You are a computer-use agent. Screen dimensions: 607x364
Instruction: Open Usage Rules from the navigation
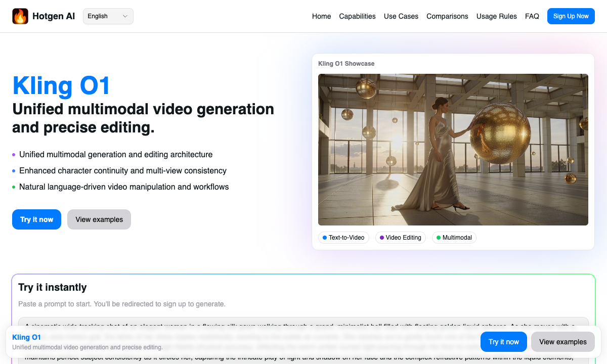pos(496,16)
